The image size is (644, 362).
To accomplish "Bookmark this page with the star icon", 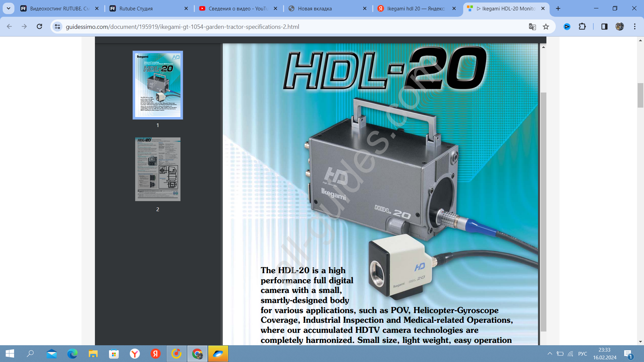I will [546, 26].
